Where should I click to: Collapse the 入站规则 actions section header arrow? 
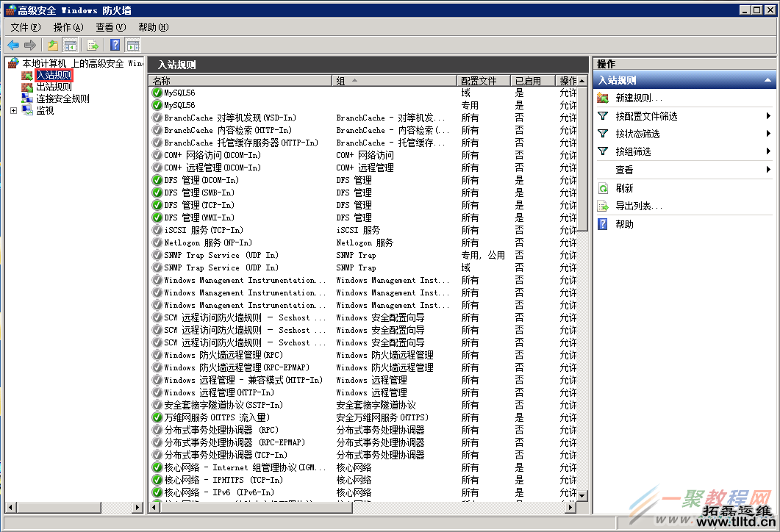[x=768, y=80]
